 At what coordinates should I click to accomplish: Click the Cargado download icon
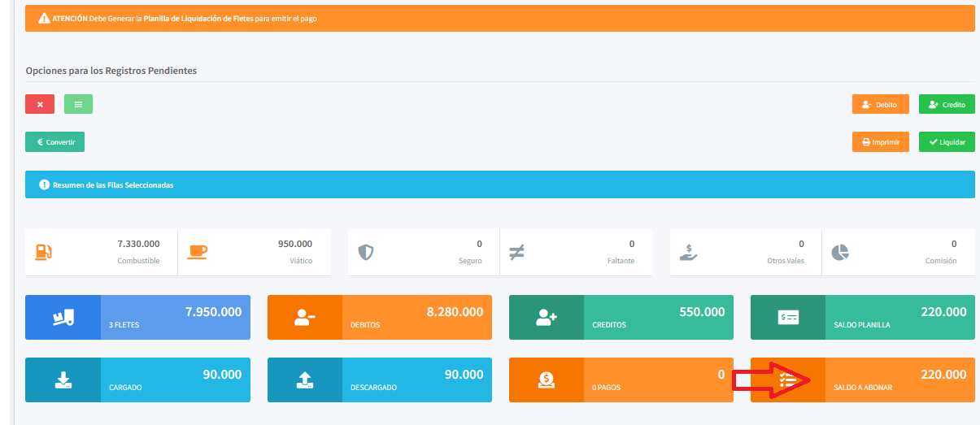[63, 379]
